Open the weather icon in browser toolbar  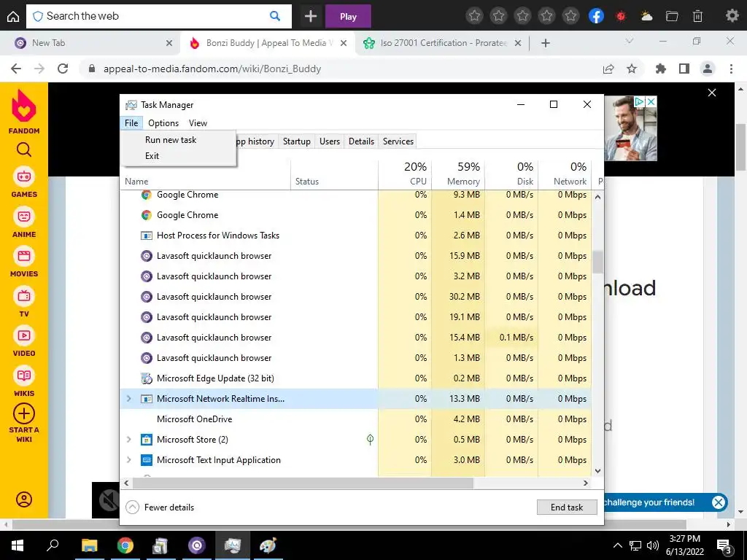coord(646,16)
